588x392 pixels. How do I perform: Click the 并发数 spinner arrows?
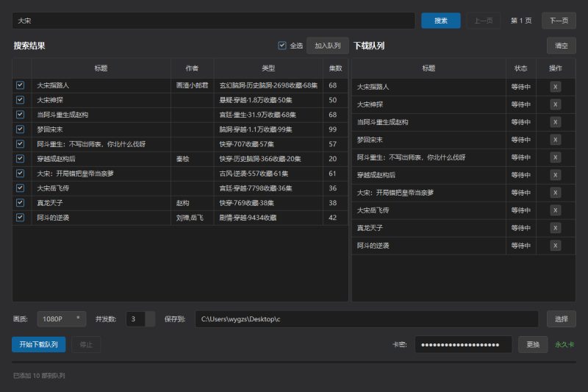[151, 319]
